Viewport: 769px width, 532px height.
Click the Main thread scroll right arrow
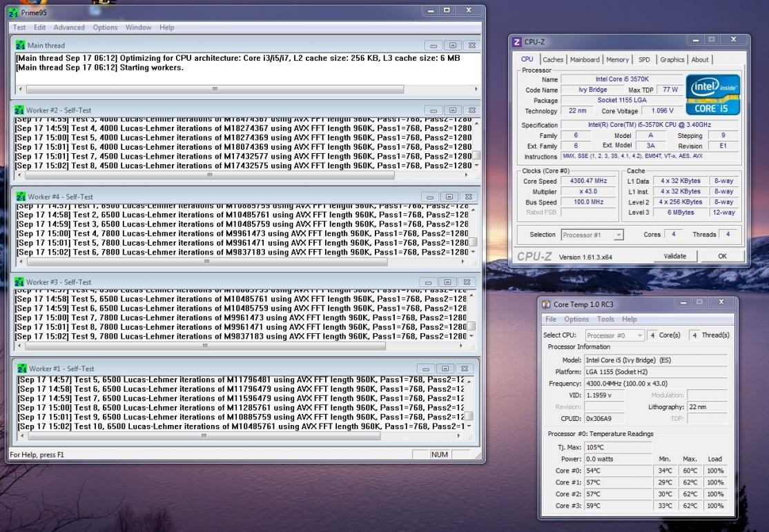pyautogui.click(x=476, y=89)
